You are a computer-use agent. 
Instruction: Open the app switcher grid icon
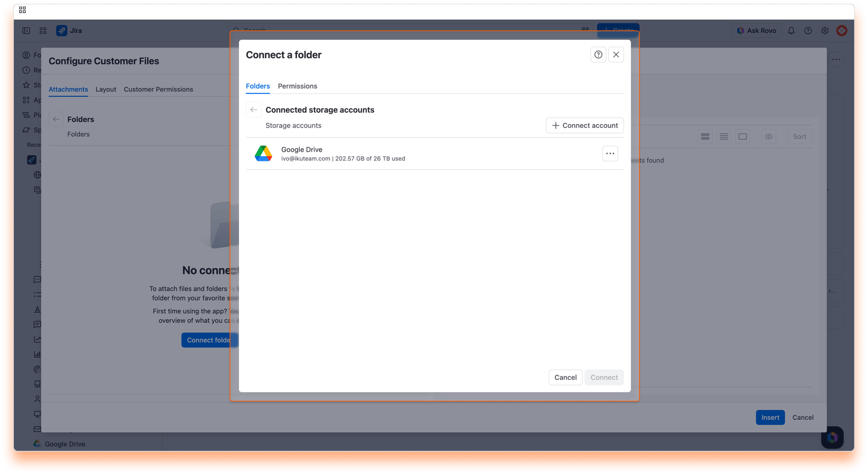(x=43, y=30)
